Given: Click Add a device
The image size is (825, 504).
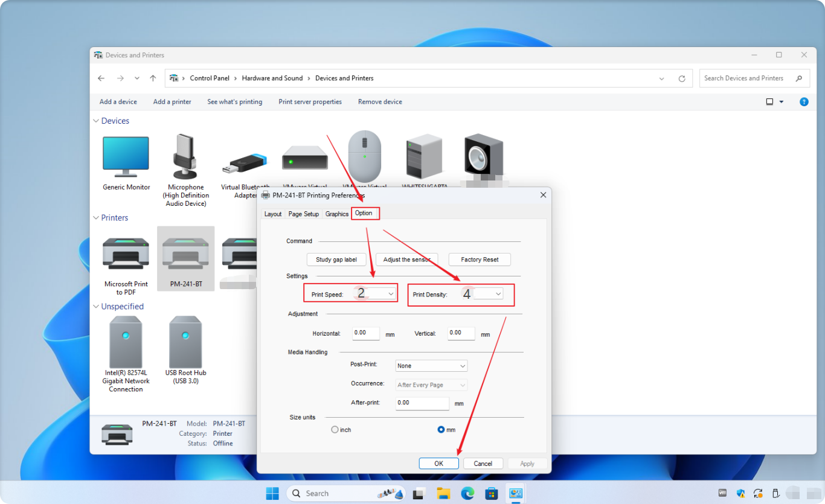Looking at the screenshot, I should pyautogui.click(x=118, y=102).
